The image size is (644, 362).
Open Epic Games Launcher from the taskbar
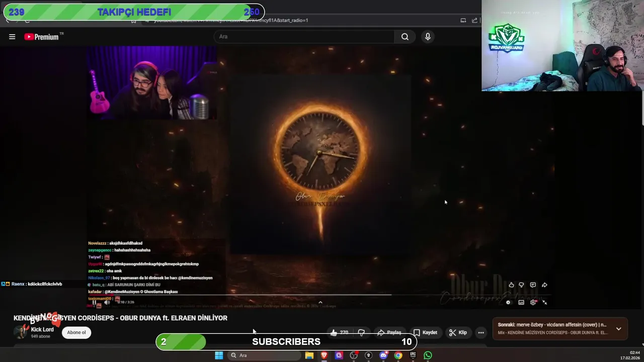click(413, 355)
